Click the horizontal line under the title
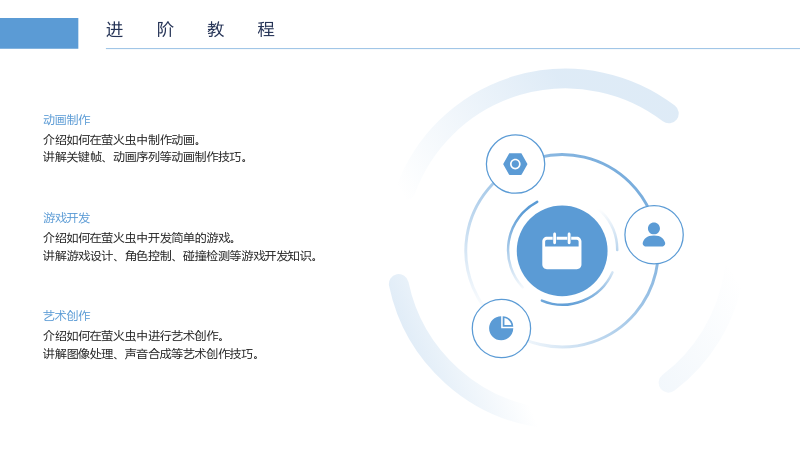This screenshot has width=800, height=450. click(453, 48)
